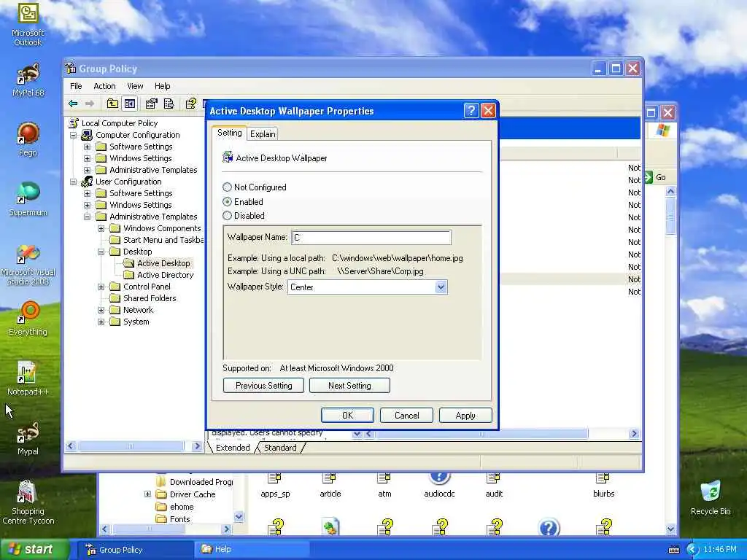This screenshot has height=560, width=747.
Task: Click the Up one level toolbar icon
Action: click(112, 104)
